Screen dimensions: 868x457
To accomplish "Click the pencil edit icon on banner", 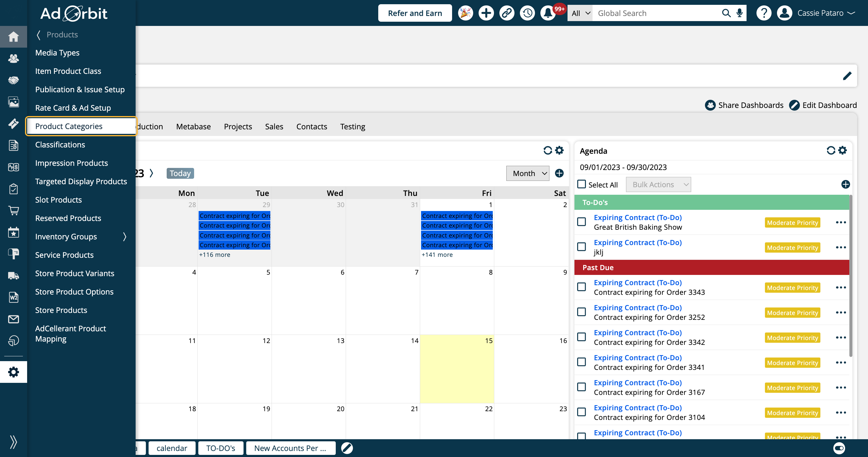I will 847,76.
